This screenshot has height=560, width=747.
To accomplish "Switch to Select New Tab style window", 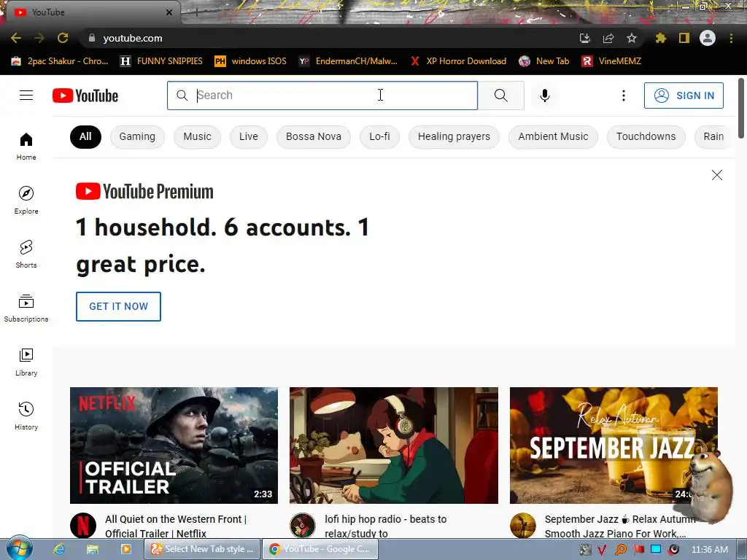I will [203, 549].
